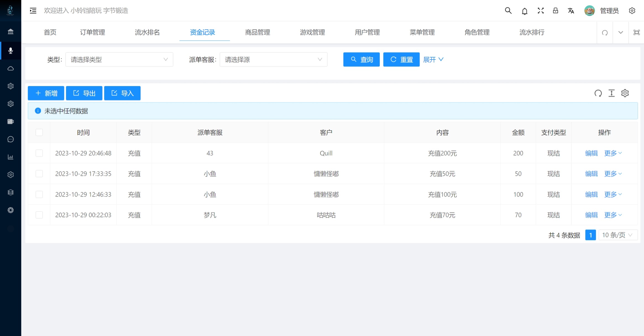Screen dimensions: 644x336
Task: Switch to the 流水排行 tab
Action: (x=532, y=32)
